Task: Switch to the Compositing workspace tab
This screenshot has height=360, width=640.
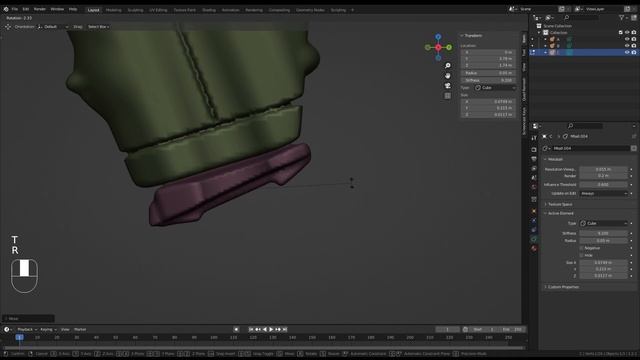Action: (279, 10)
